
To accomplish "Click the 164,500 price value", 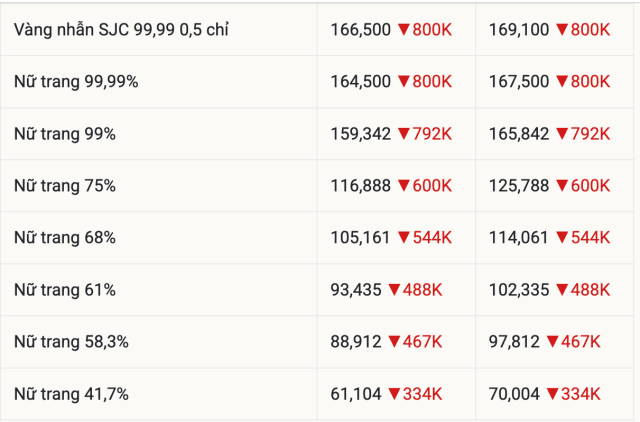I will point(360,82).
